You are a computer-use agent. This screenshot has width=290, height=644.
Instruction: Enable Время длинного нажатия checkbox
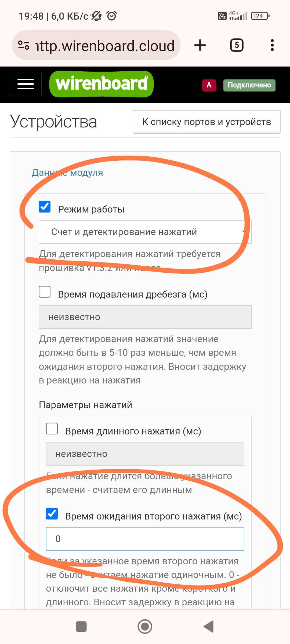pos(52,429)
